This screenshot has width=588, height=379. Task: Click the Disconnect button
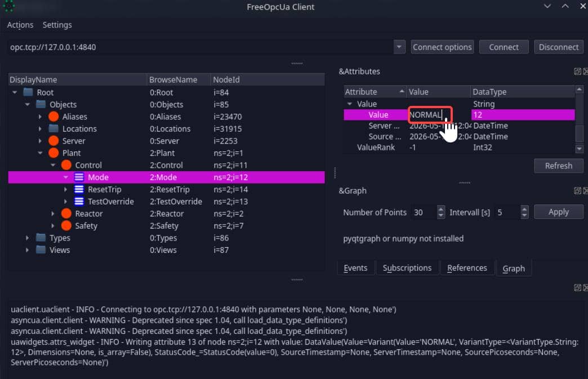pos(558,47)
